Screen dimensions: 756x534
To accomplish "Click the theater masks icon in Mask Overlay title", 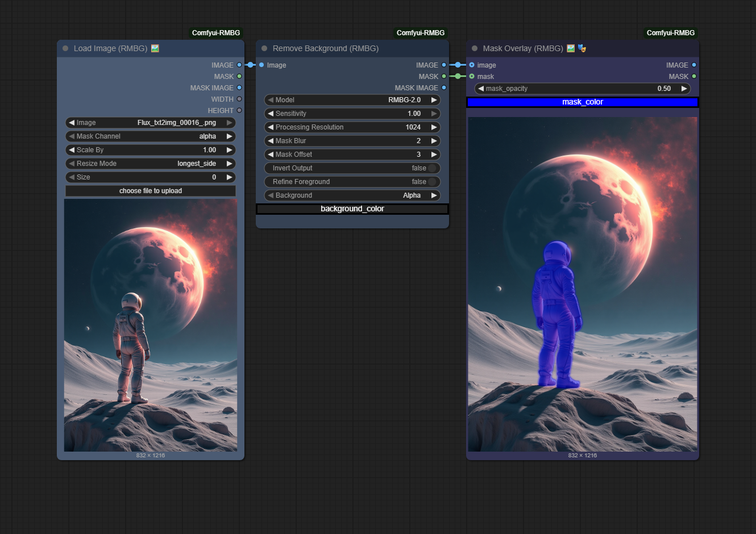I will click(x=581, y=48).
